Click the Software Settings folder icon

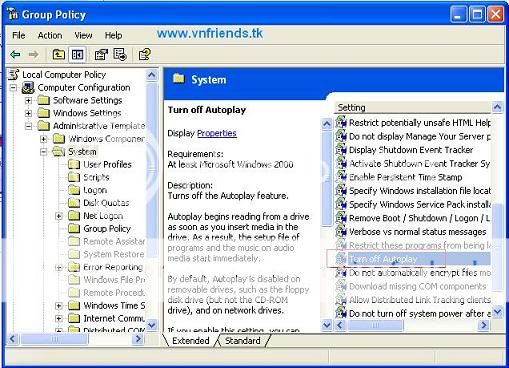(44, 100)
